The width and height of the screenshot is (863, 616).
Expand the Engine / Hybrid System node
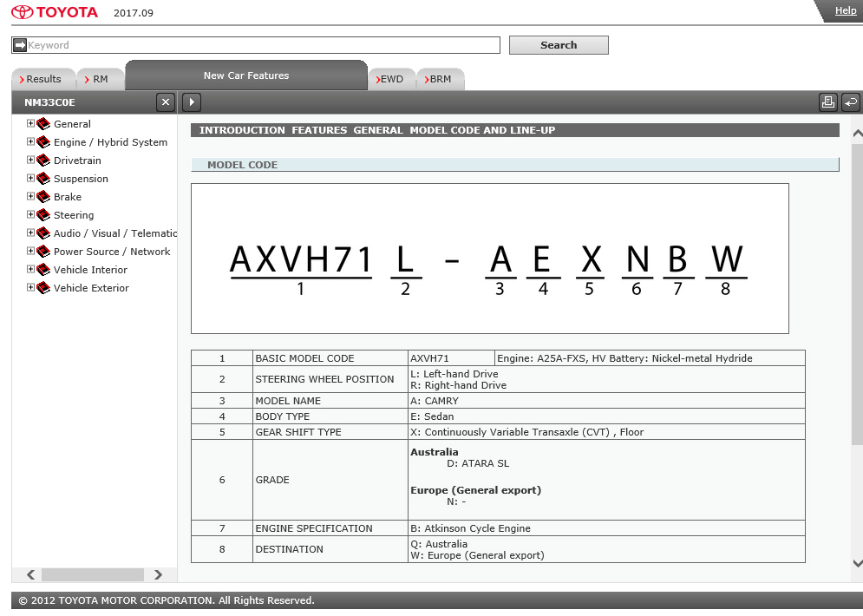coord(31,141)
